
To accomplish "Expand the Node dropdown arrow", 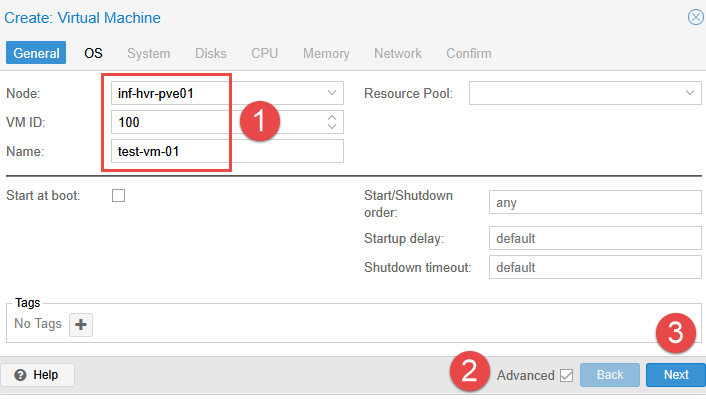I will (332, 93).
